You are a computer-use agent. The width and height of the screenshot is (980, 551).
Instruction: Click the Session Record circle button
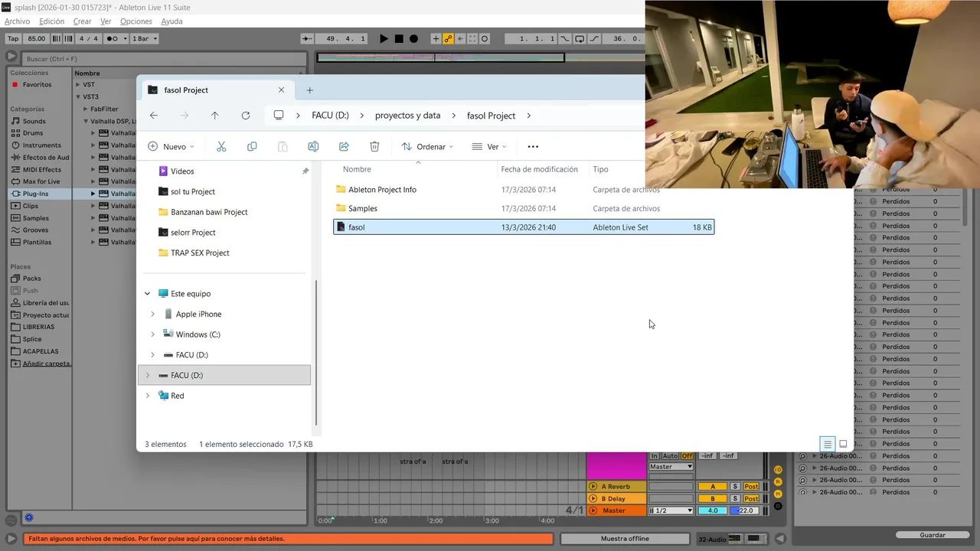485,38
